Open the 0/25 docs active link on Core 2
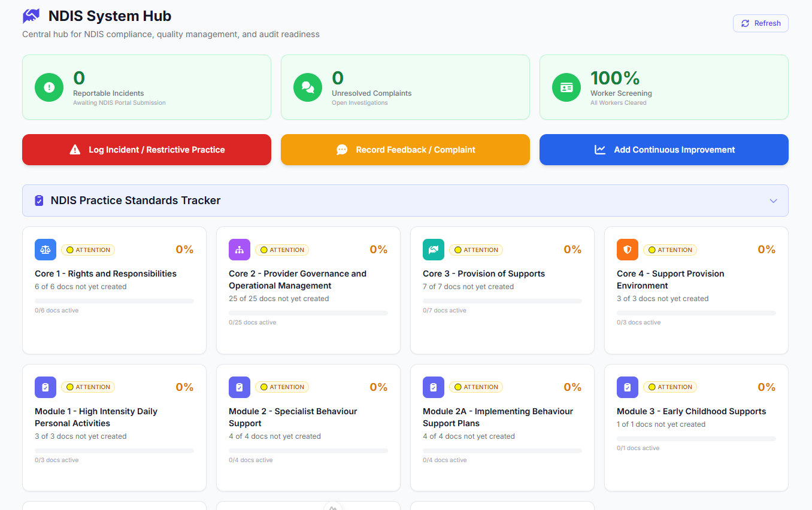This screenshot has width=812, height=510. coord(253,322)
